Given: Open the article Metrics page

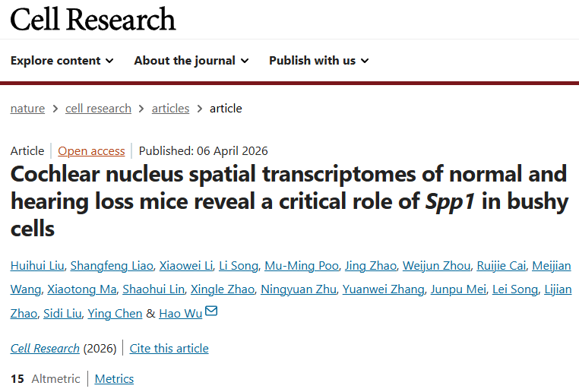Looking at the screenshot, I should click(x=114, y=378).
